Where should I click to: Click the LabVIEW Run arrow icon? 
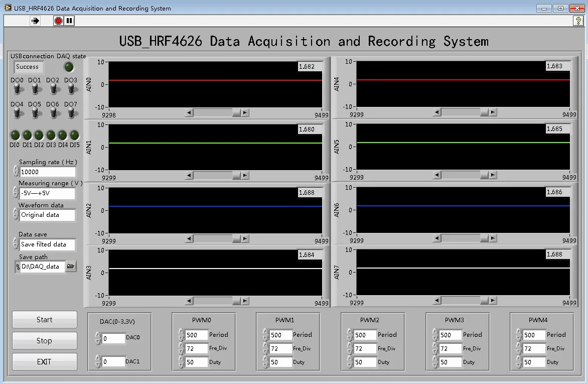(x=35, y=21)
